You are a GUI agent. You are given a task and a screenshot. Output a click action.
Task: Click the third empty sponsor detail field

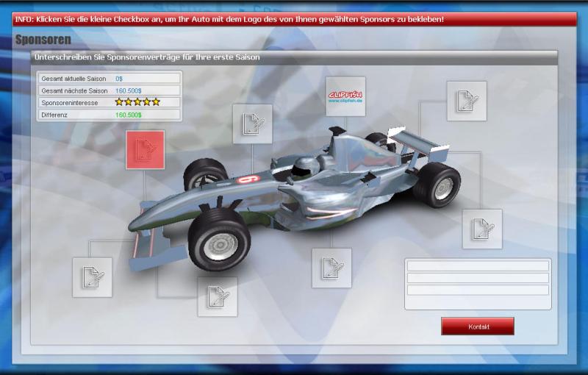(478, 290)
